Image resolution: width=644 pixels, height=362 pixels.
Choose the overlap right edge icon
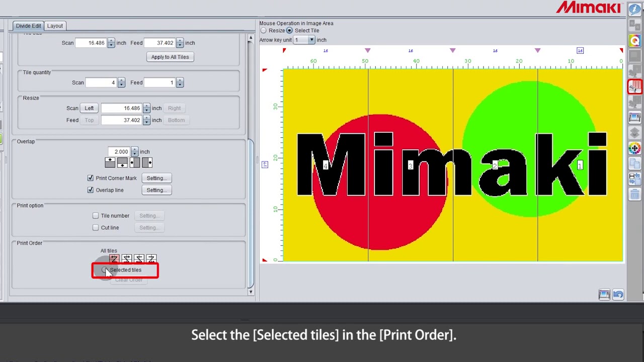click(x=147, y=162)
